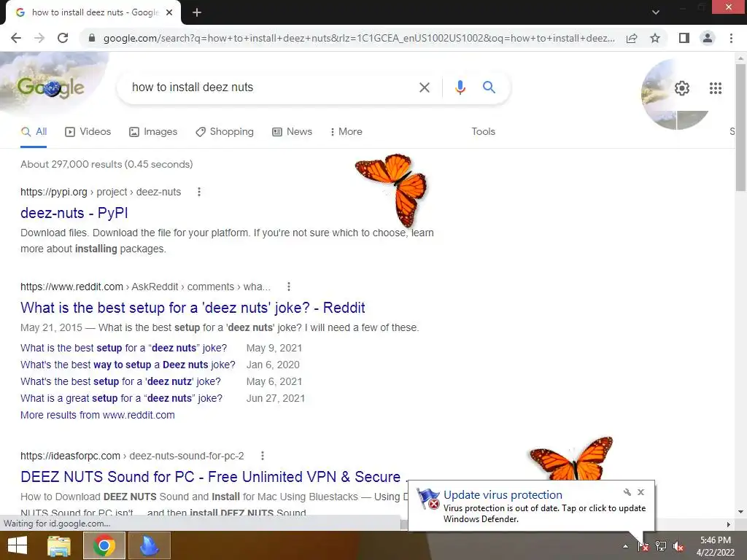This screenshot has height=560, width=747.
Task: Click the pypi.org breadcrumb URL
Action: pos(101,192)
